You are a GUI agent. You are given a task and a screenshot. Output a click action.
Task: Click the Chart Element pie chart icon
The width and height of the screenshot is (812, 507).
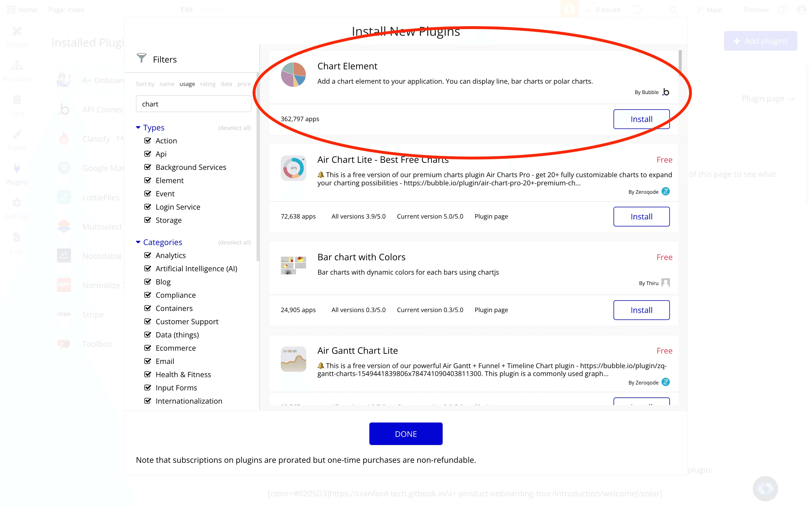(293, 74)
